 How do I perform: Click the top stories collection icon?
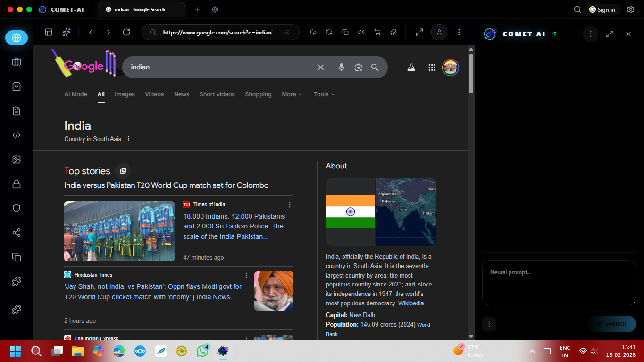tap(123, 171)
